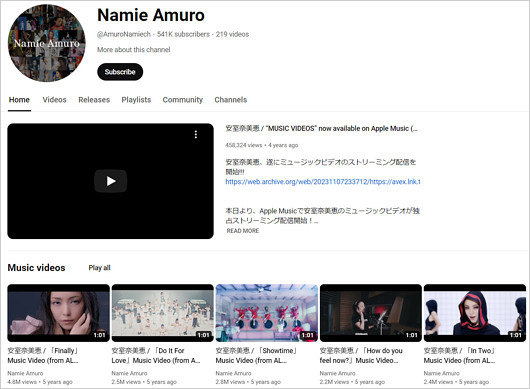This screenshot has width=530, height=389.
Task: Subscribe to the Namie Amuro channel
Action: click(120, 72)
